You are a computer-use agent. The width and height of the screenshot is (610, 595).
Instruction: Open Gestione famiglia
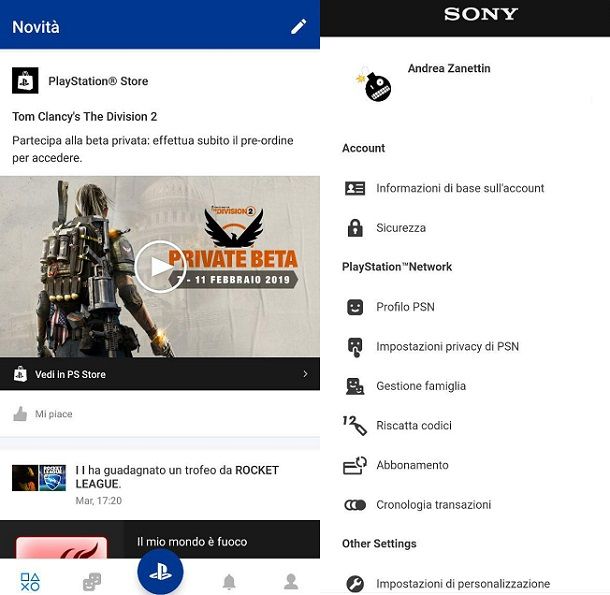pyautogui.click(x=421, y=386)
